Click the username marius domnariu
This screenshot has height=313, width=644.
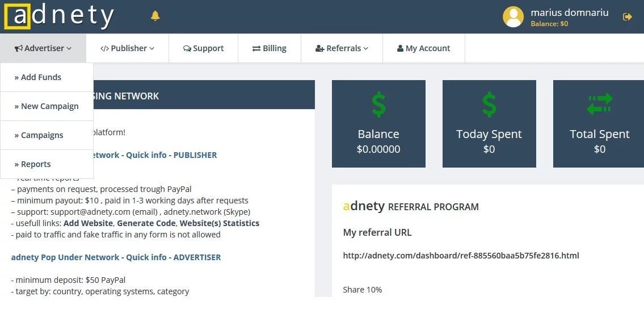569,12
